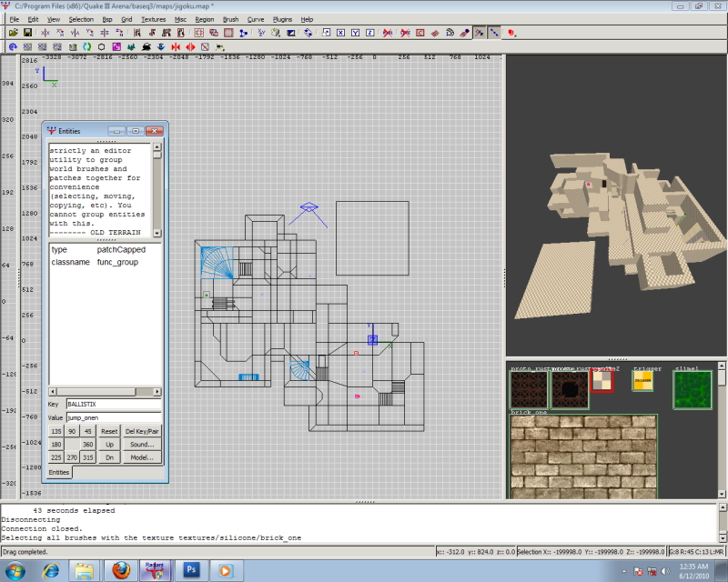The width and height of the screenshot is (728, 582).
Task: Click the free scale icon
Action: click(326, 33)
